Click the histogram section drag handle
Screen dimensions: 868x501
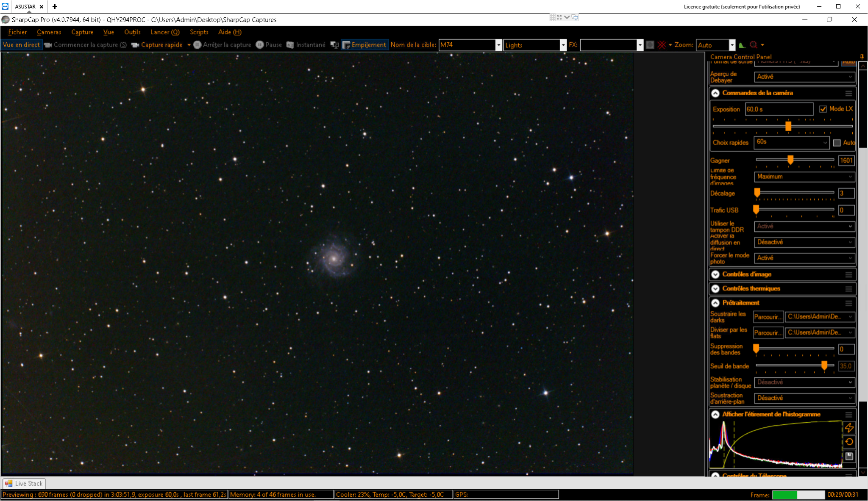tap(849, 415)
